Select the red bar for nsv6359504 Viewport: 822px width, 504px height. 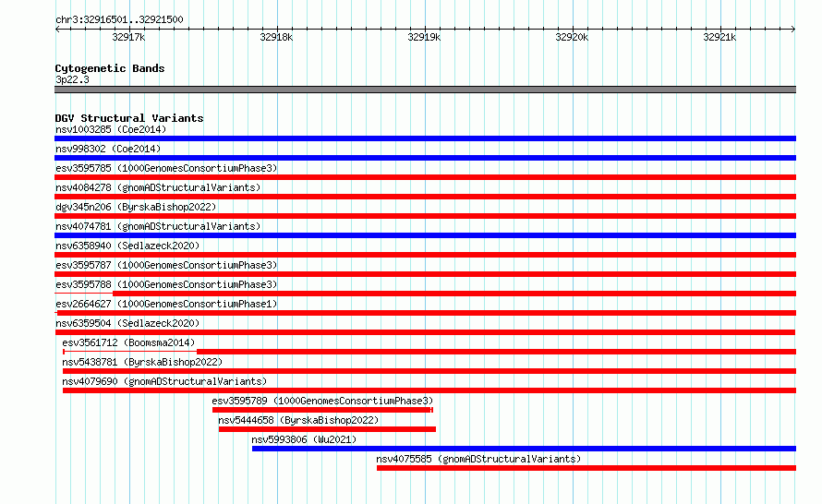pos(425,332)
